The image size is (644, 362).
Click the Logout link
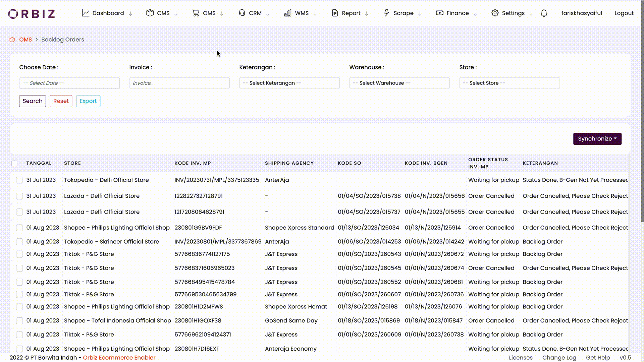tap(624, 13)
